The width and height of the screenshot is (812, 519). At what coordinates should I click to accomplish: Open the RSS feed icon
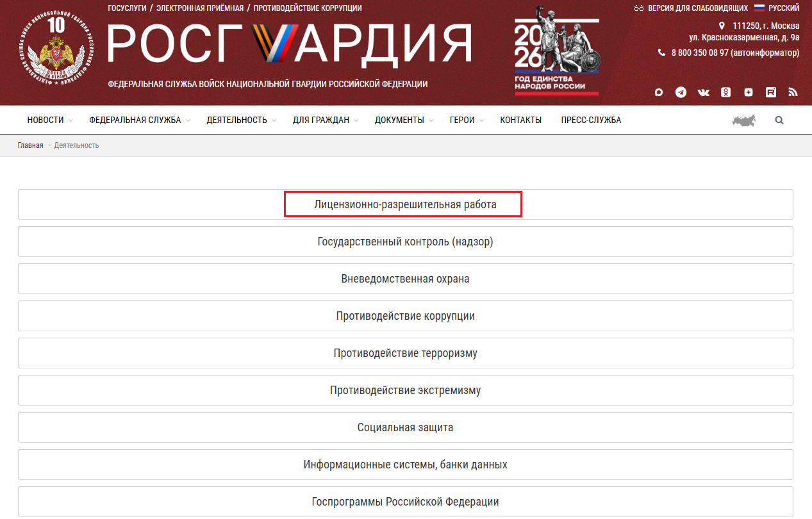point(793,92)
